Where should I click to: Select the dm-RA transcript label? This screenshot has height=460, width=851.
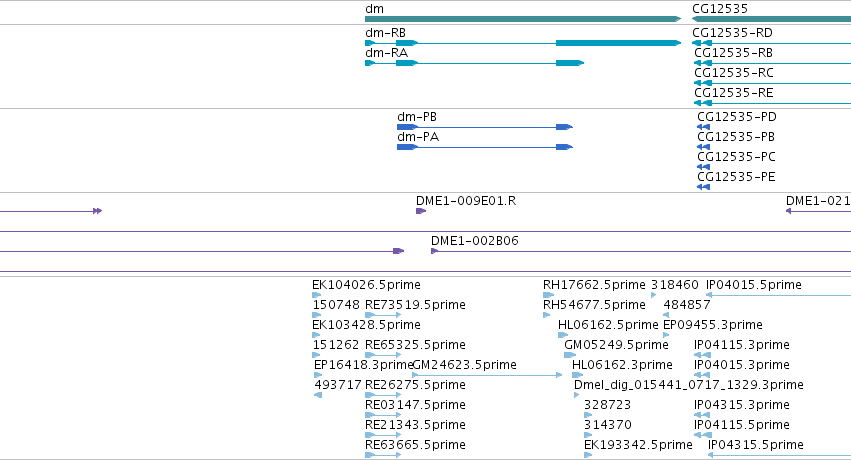tap(386, 53)
